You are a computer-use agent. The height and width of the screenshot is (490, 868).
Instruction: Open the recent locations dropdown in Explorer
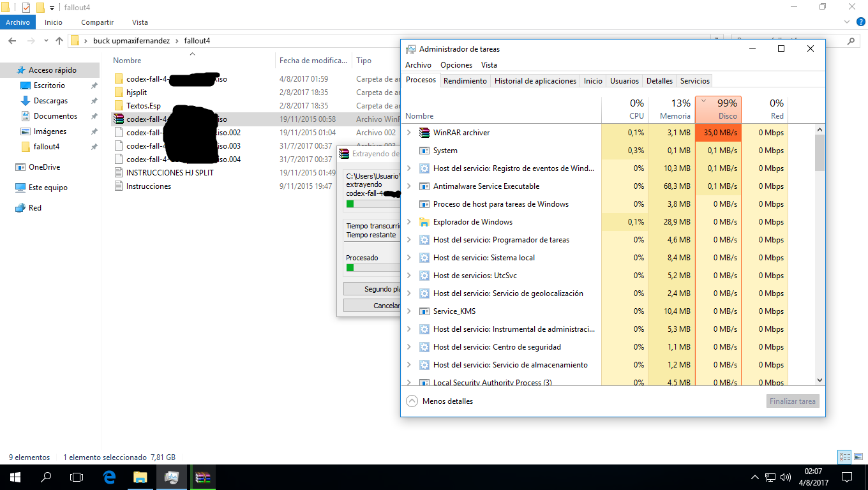[x=45, y=41]
